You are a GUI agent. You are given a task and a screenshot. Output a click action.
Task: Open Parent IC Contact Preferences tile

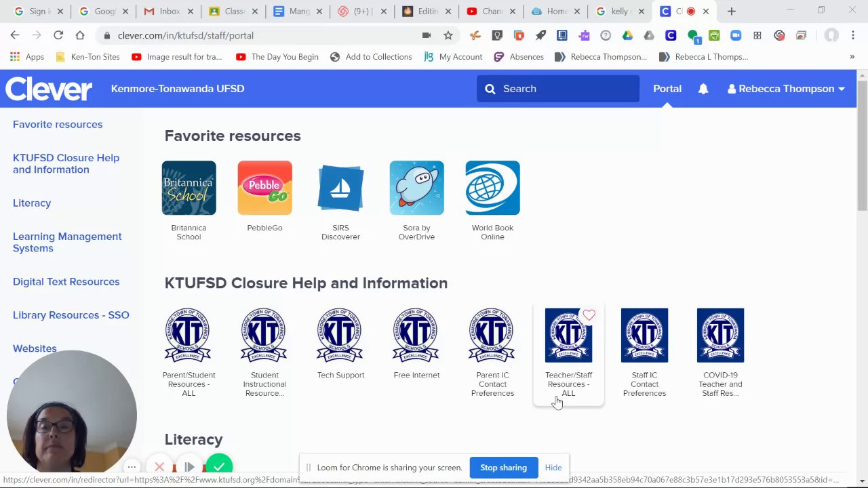click(492, 352)
